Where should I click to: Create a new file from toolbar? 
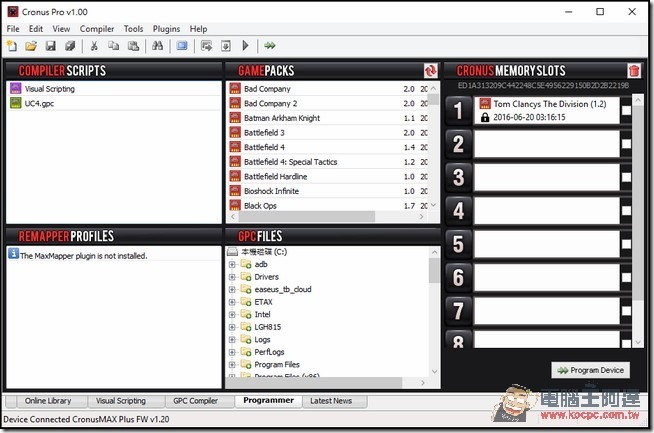[12, 45]
